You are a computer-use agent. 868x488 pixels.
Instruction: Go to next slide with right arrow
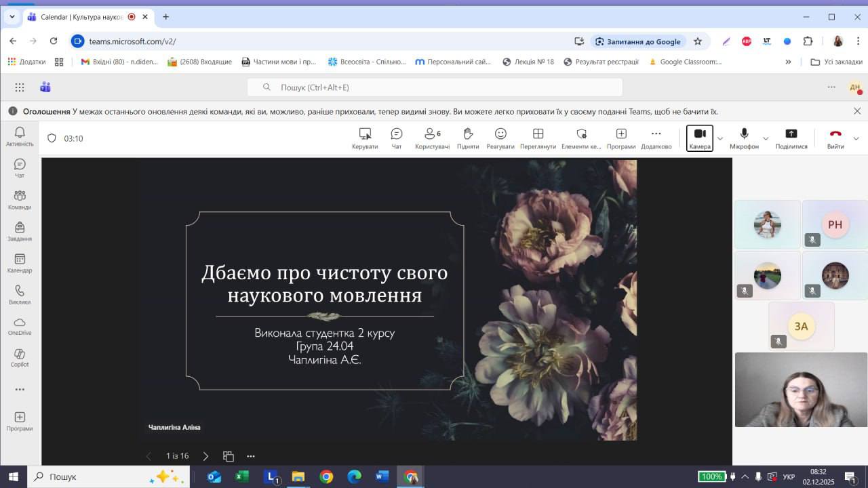click(x=205, y=456)
